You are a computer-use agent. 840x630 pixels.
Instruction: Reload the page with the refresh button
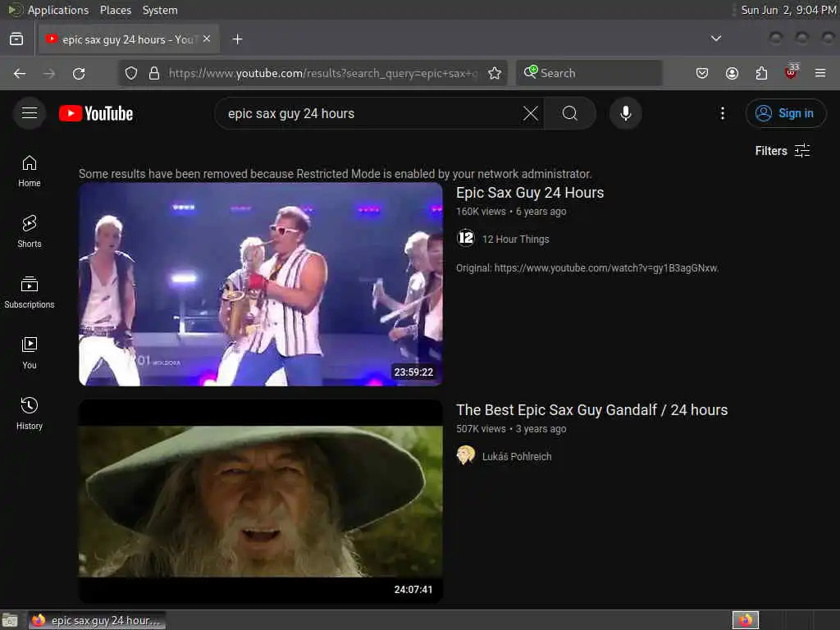79,73
